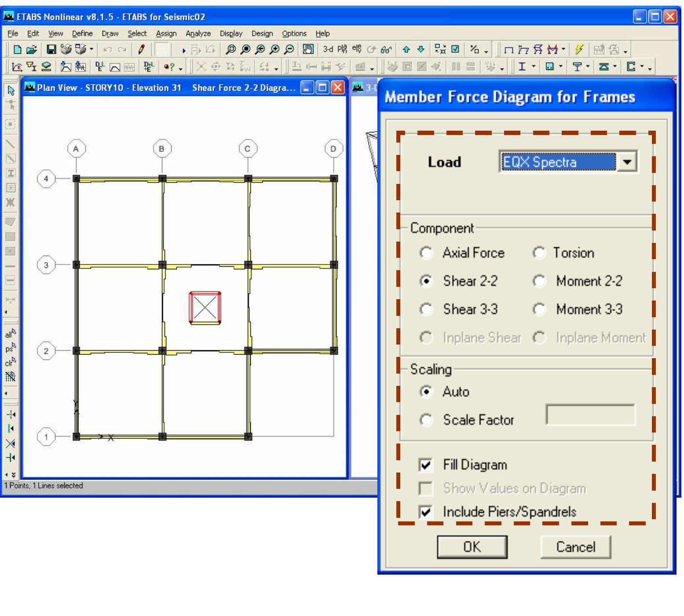The image size is (684, 616).
Task: Toggle Include Piers/Spandrels checkbox
Action: pos(426,512)
